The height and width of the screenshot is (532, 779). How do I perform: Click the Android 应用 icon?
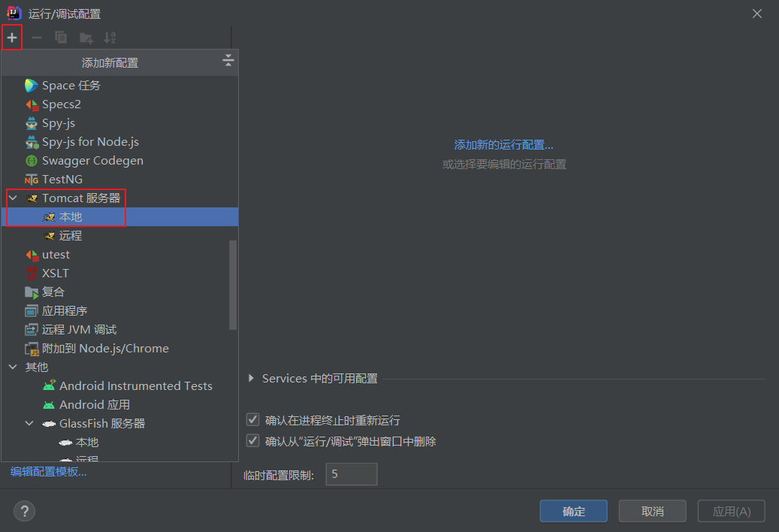[49, 405]
